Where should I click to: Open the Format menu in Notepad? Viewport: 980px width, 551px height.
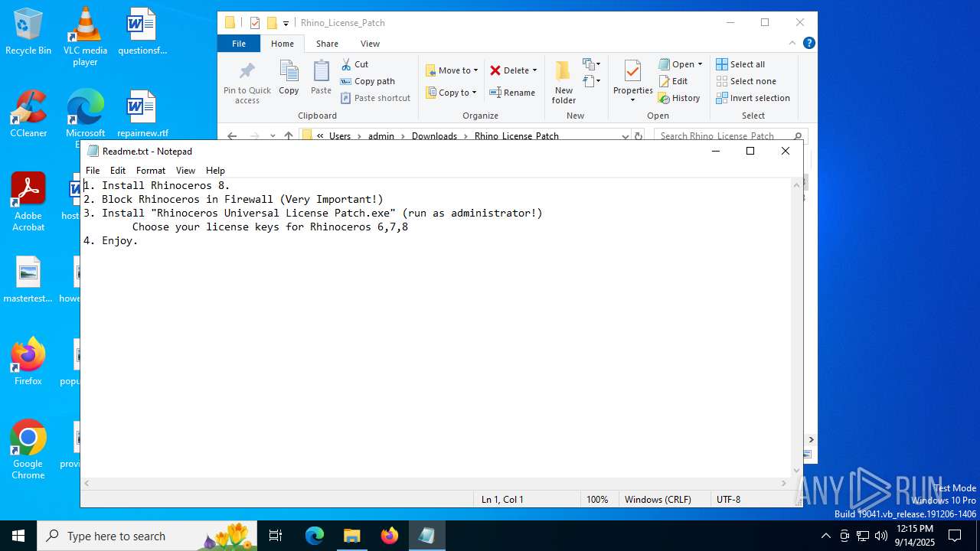[151, 171]
